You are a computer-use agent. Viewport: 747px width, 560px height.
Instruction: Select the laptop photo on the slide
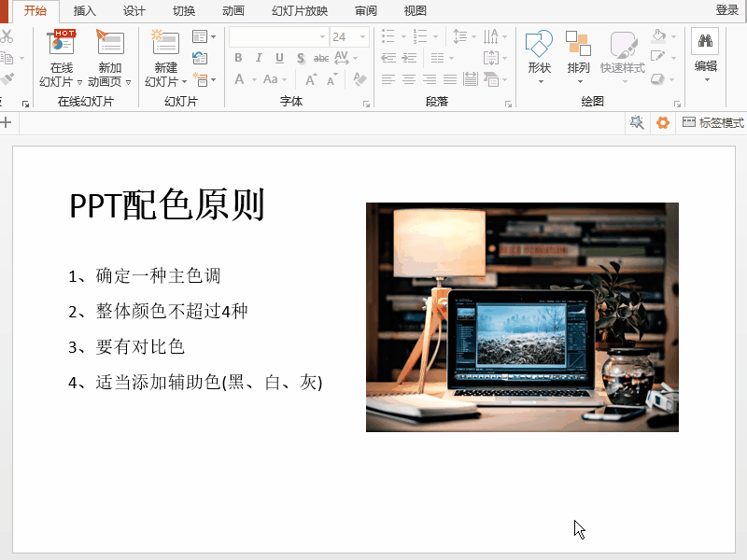(x=522, y=317)
